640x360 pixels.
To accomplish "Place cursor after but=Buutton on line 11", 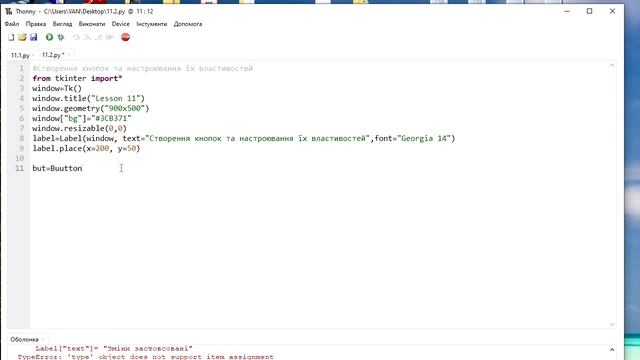I will coord(82,168).
